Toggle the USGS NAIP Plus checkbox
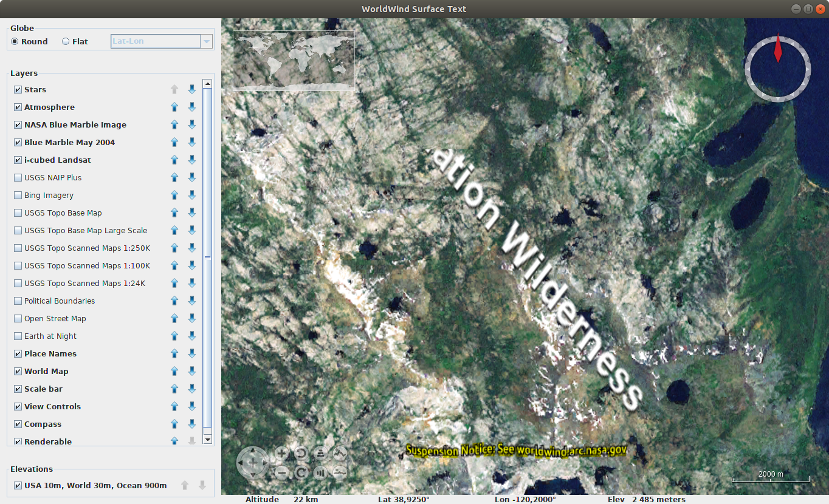 pyautogui.click(x=18, y=177)
